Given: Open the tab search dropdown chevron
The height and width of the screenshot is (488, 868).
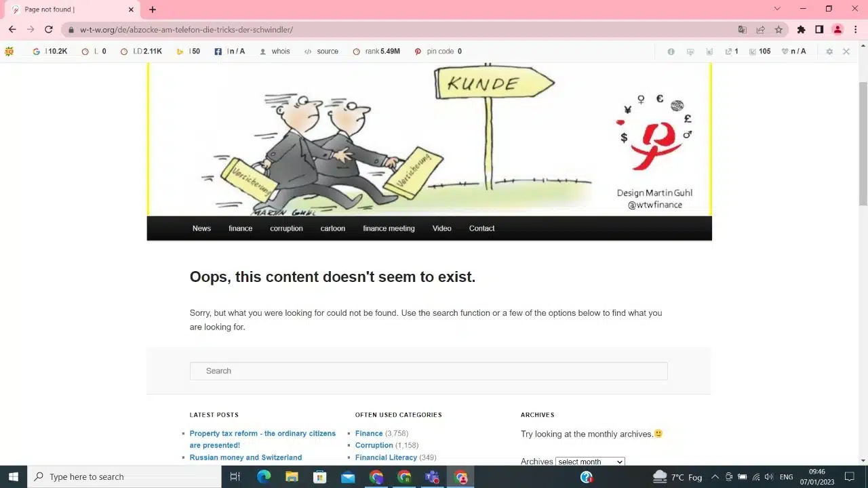Looking at the screenshot, I should click(x=777, y=9).
